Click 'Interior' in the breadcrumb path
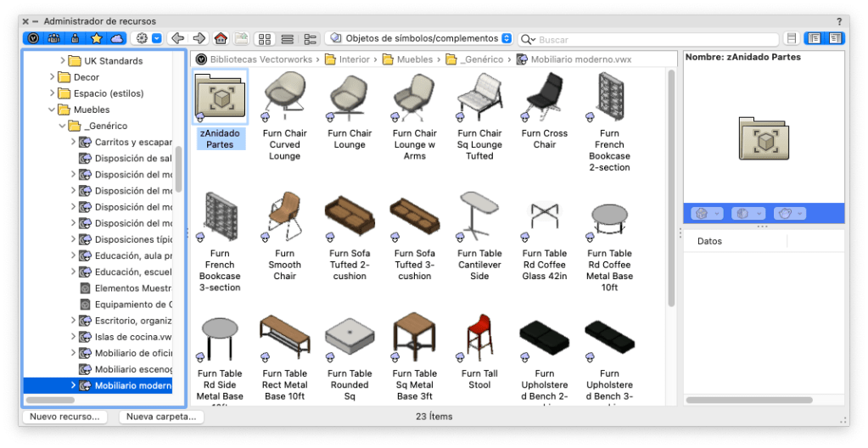The height and width of the screenshot is (448, 868). (x=354, y=59)
